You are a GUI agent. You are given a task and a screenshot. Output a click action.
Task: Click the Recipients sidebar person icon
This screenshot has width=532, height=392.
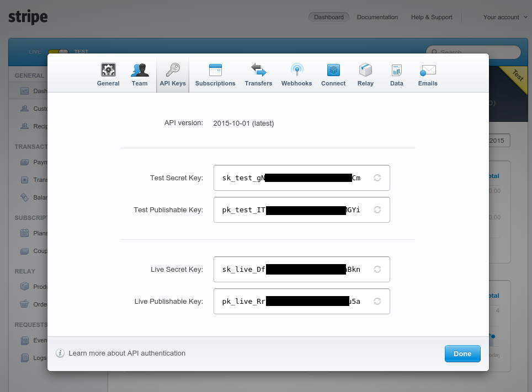click(x=24, y=126)
